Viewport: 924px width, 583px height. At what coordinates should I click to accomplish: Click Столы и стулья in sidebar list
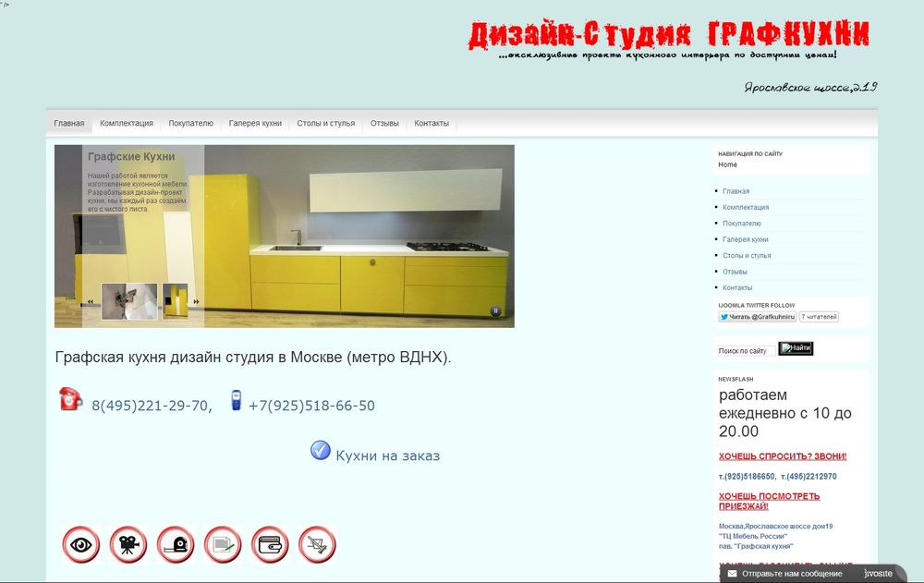coord(747,255)
